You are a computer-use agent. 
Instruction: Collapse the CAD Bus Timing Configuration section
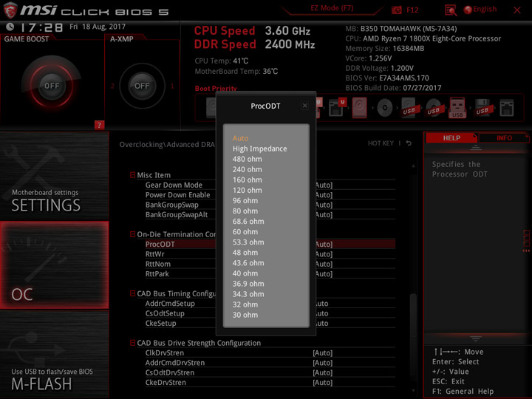[x=133, y=293]
